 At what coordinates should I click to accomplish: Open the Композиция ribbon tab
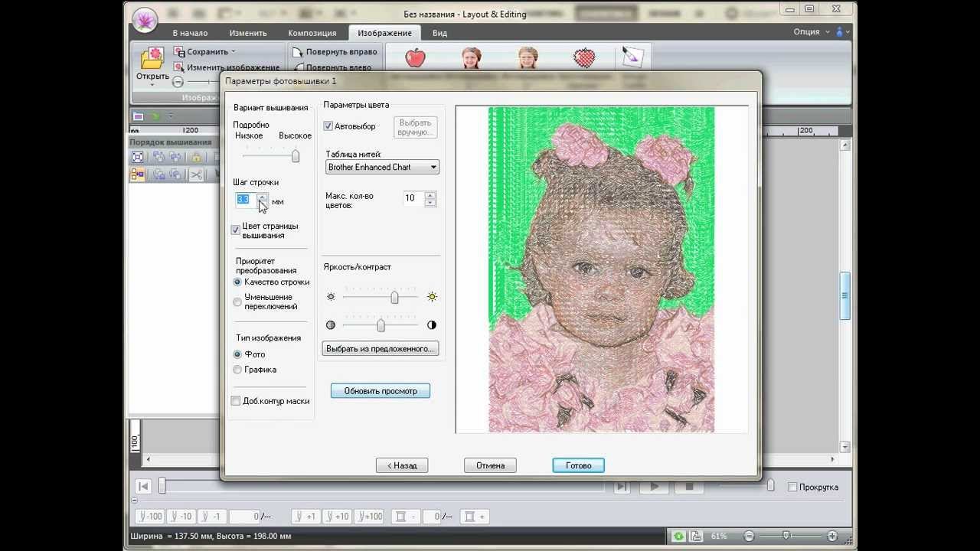(312, 33)
